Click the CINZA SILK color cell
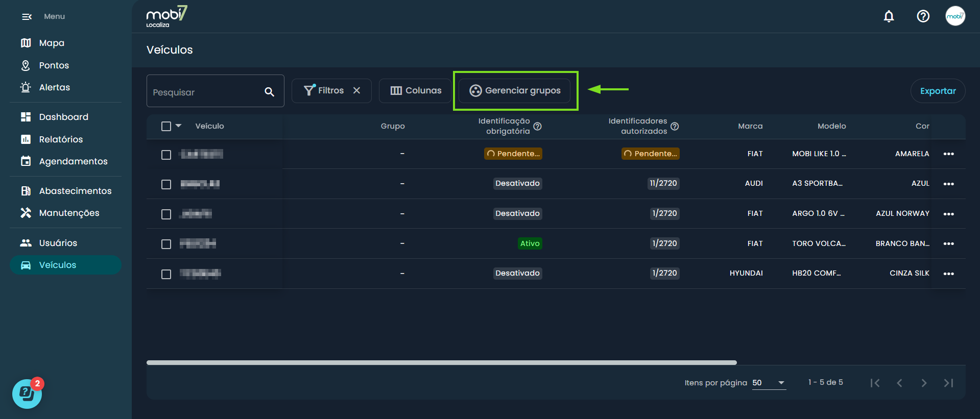This screenshot has height=419, width=980. click(x=910, y=273)
